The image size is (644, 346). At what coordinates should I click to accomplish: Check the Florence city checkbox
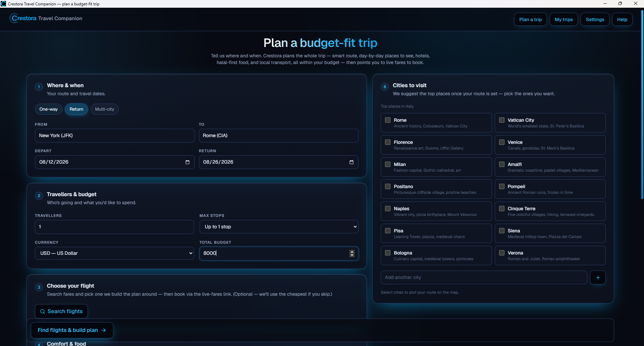coord(388,142)
